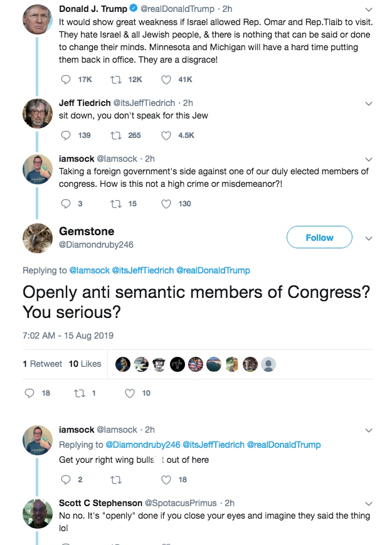The height and width of the screenshot is (545, 392).
Task: Reply to Donald J. Trump's tweet
Action: tap(67, 80)
